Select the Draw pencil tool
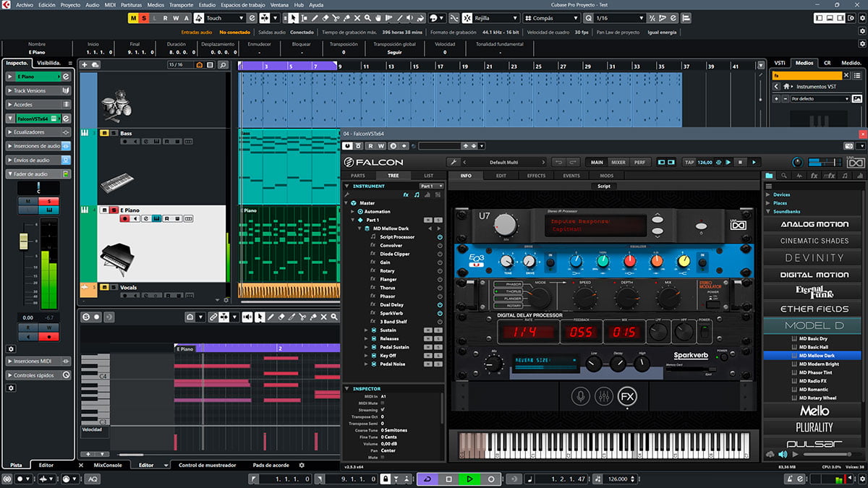Viewport: 868px width, 488px height. [314, 18]
